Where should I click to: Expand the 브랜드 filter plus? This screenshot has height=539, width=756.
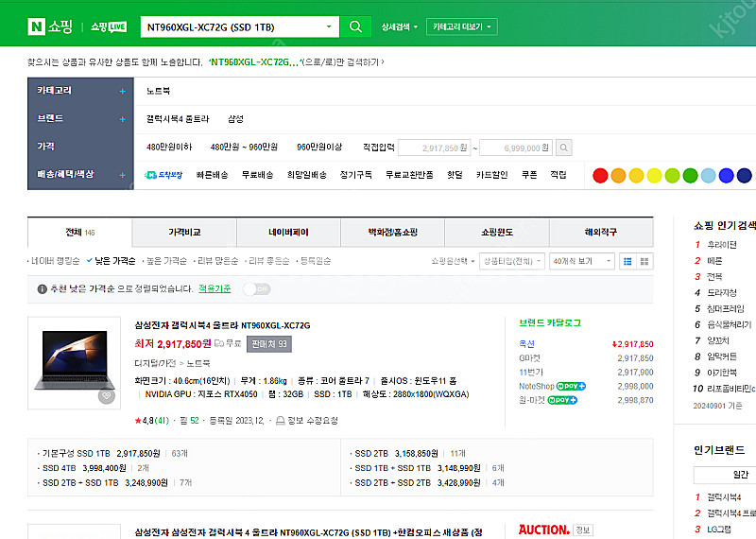[x=123, y=119]
